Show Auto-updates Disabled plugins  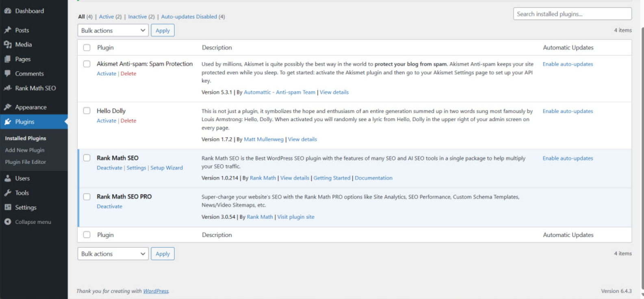point(189,17)
